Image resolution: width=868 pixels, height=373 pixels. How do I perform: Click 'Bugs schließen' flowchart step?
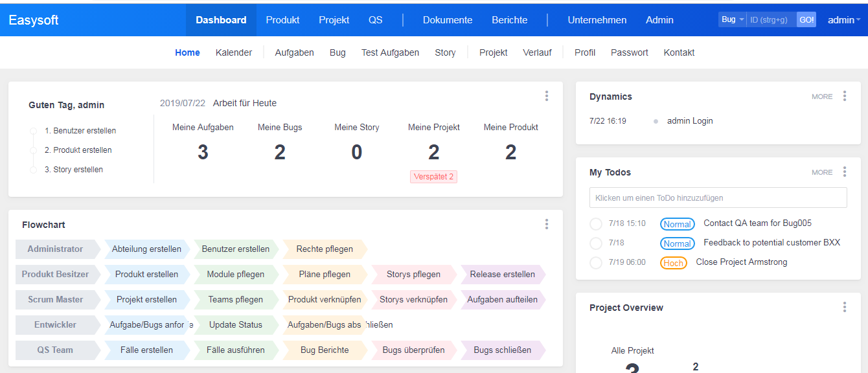(x=503, y=350)
